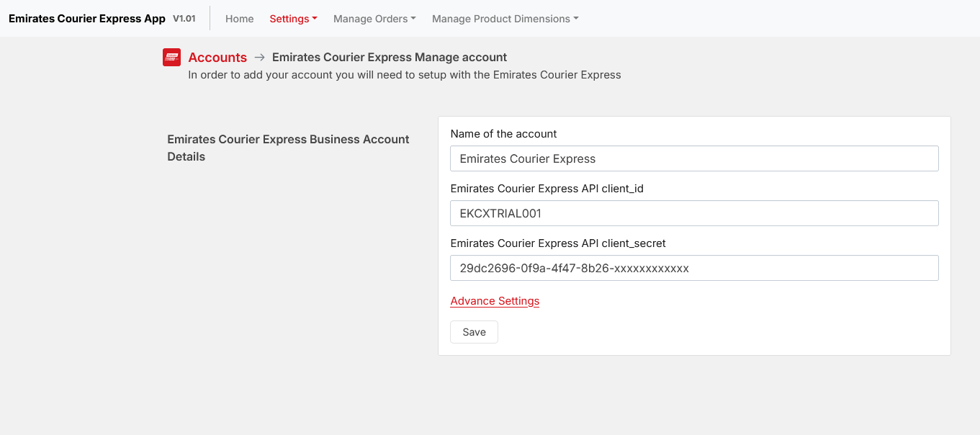Go to the Home menu item
Screen dimensions: 980x435
pyautogui.click(x=239, y=19)
